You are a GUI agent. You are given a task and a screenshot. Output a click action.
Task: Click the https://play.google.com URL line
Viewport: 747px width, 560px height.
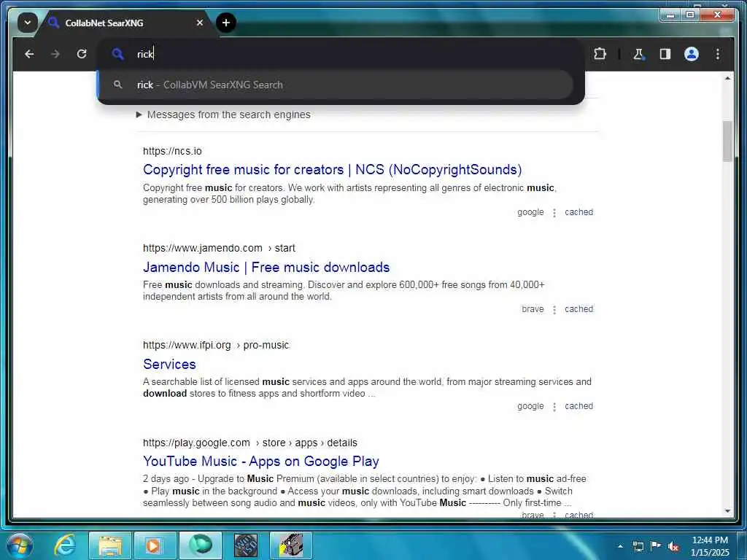[250, 443]
